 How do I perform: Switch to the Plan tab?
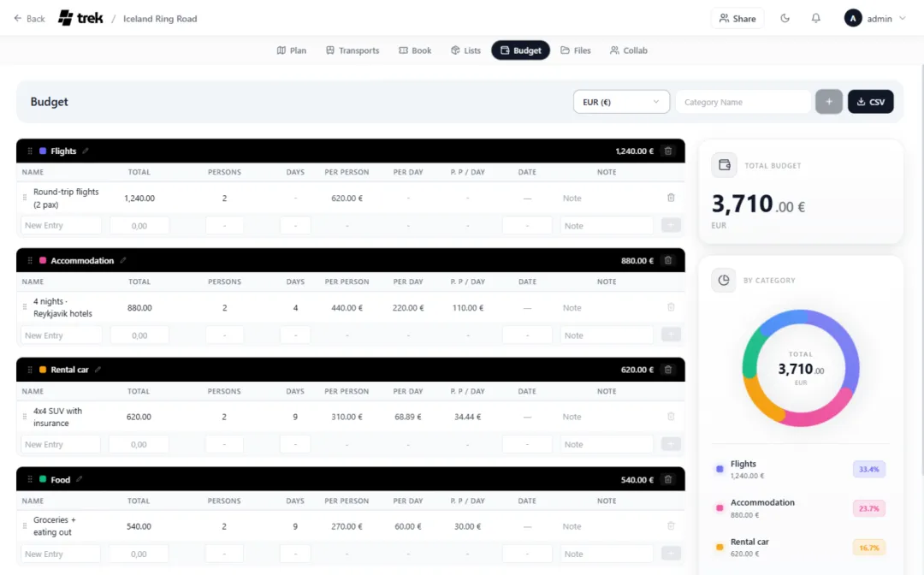(x=292, y=50)
